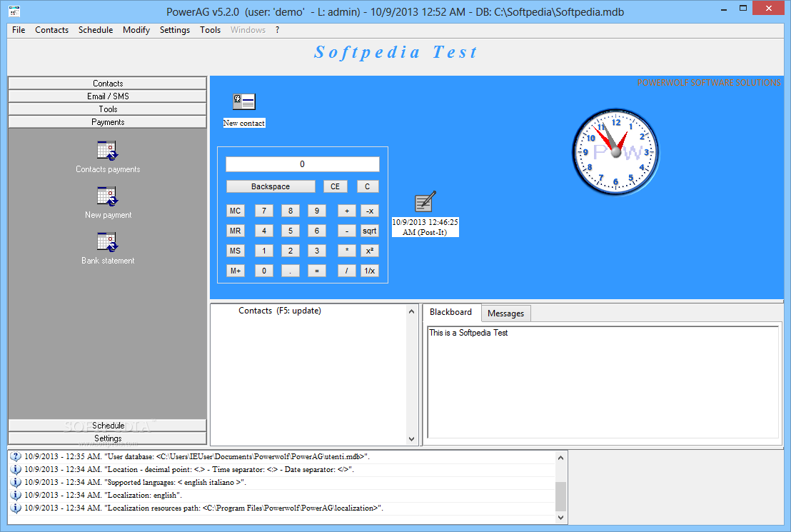Click log panel scrollbar up arrow

pos(560,457)
